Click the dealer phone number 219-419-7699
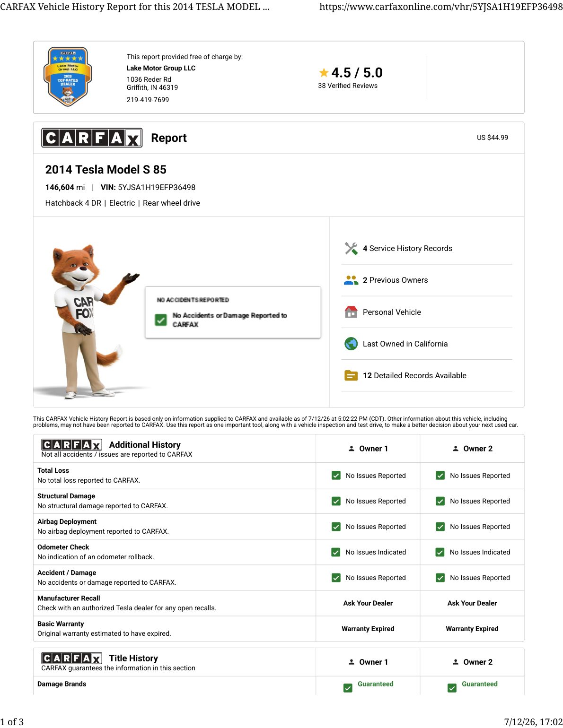 (x=148, y=100)
